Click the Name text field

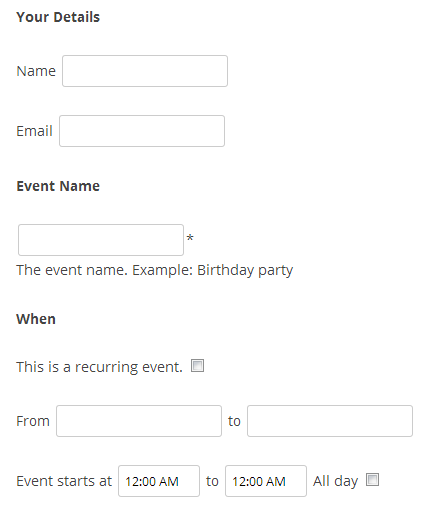click(x=145, y=71)
